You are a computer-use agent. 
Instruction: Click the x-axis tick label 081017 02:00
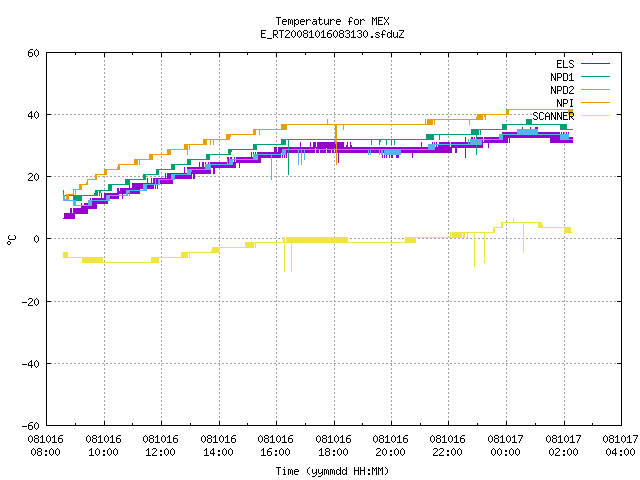click(564, 446)
